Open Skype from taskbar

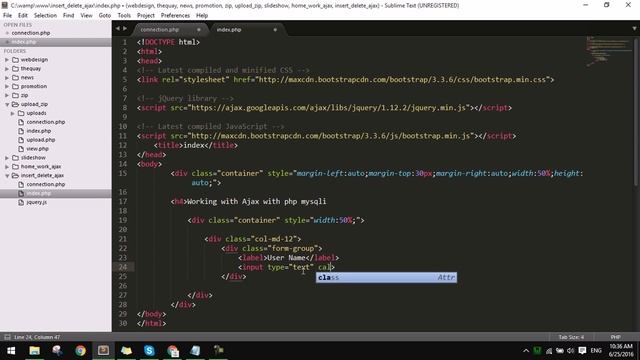pos(149,351)
